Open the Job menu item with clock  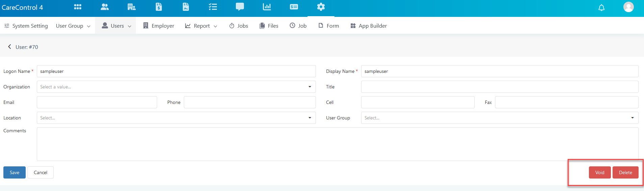[298, 26]
